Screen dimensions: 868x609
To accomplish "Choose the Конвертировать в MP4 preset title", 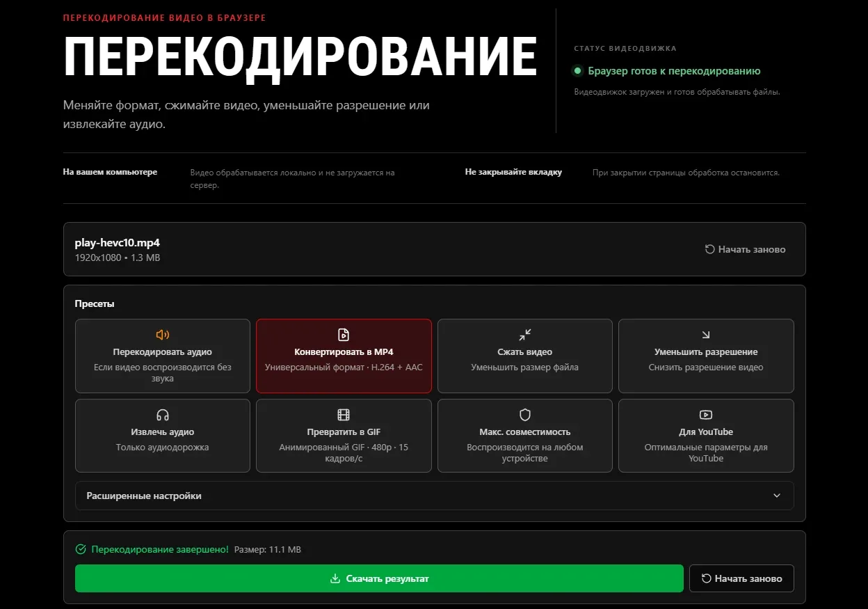I will coord(344,352).
